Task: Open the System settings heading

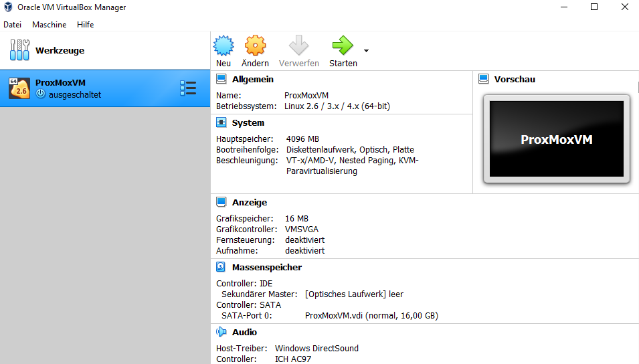Action: [x=248, y=122]
